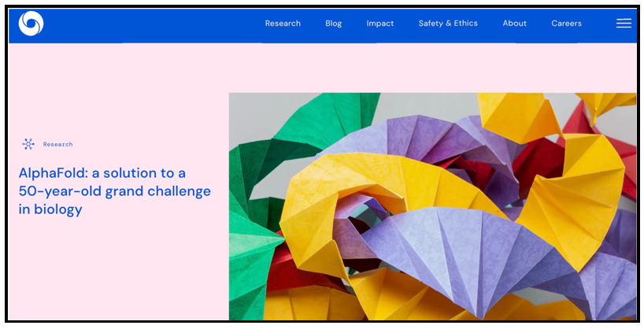The image size is (644, 329).
Task: Click the network icon beside the Research label
Action: click(28, 144)
